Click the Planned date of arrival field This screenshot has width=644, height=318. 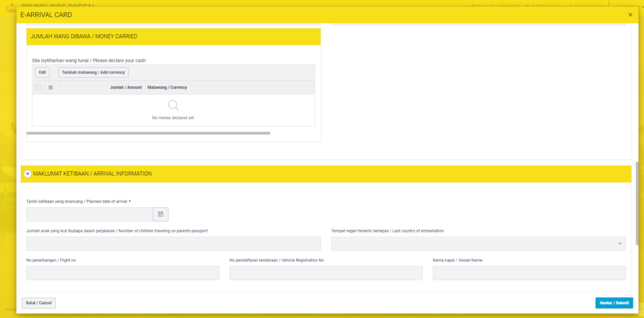(x=89, y=215)
